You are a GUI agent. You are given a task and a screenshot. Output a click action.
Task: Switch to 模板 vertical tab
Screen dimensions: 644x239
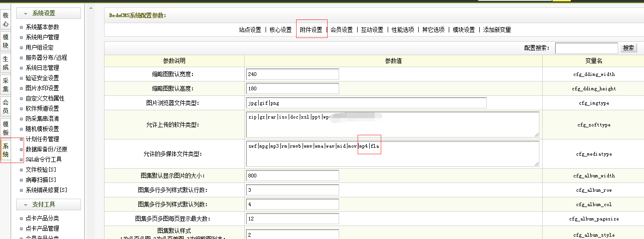6,128
